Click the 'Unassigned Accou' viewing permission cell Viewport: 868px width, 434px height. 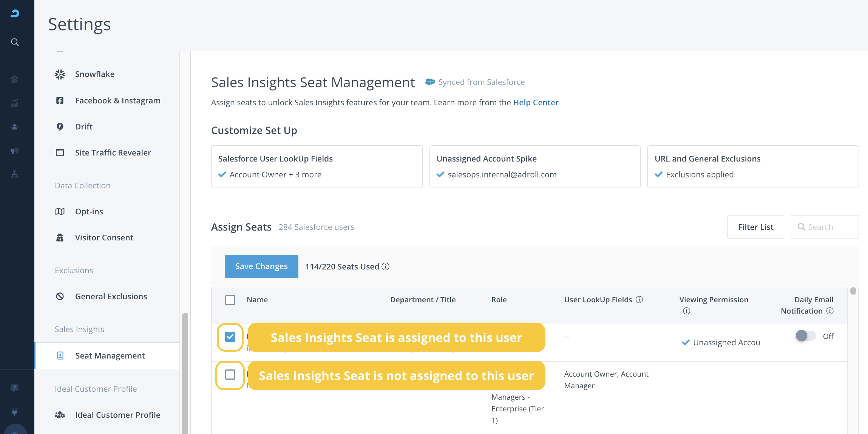pos(721,343)
